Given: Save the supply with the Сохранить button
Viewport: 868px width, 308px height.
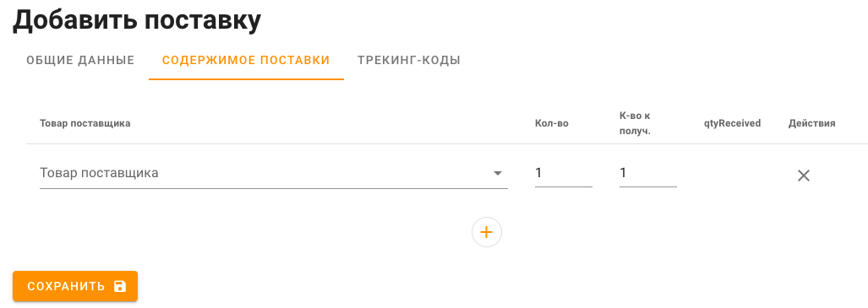Looking at the screenshot, I should [75, 286].
